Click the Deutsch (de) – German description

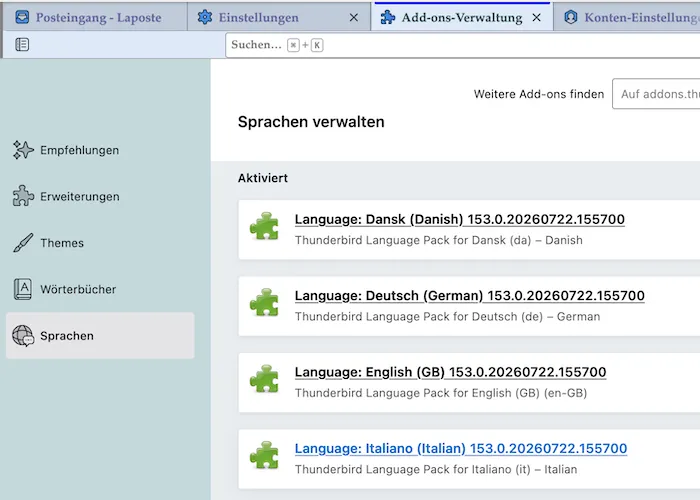click(447, 317)
